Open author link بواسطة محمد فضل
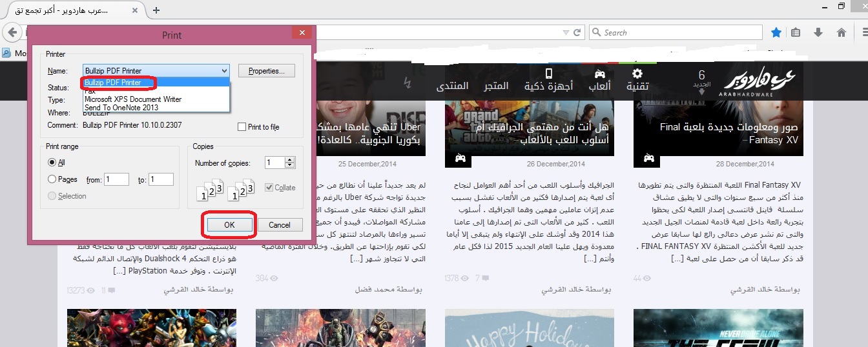This screenshot has height=347, width=868. pos(389,290)
